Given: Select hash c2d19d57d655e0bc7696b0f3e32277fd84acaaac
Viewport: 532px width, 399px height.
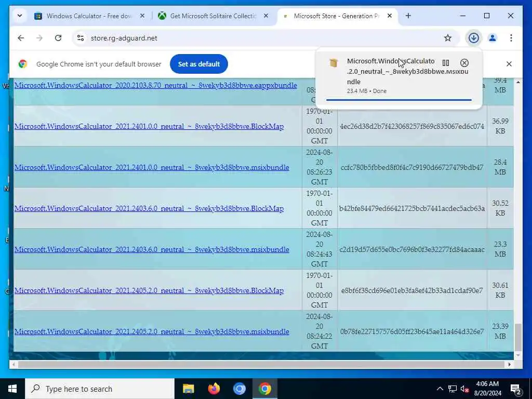Looking at the screenshot, I should coord(412,249).
